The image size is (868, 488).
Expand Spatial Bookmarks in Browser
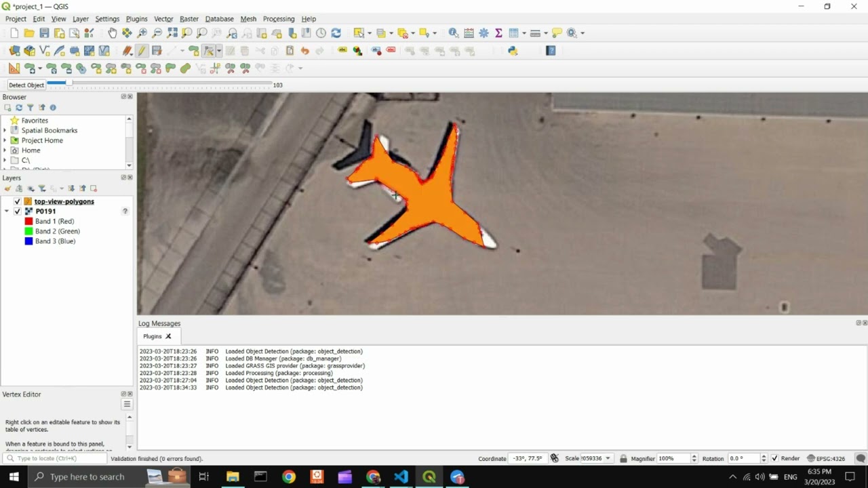5,130
